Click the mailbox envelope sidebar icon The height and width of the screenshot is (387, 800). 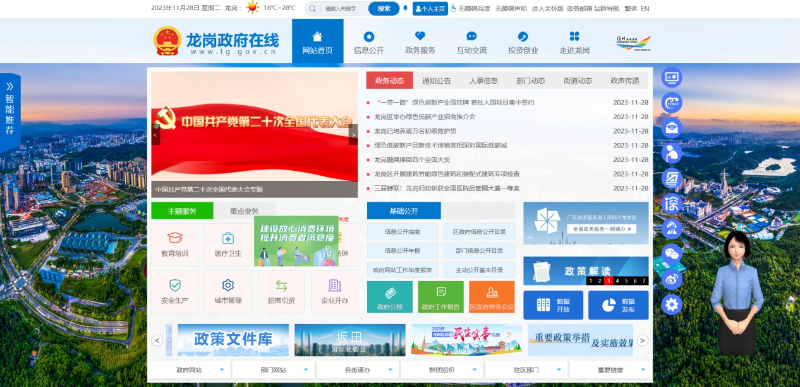[x=671, y=127]
